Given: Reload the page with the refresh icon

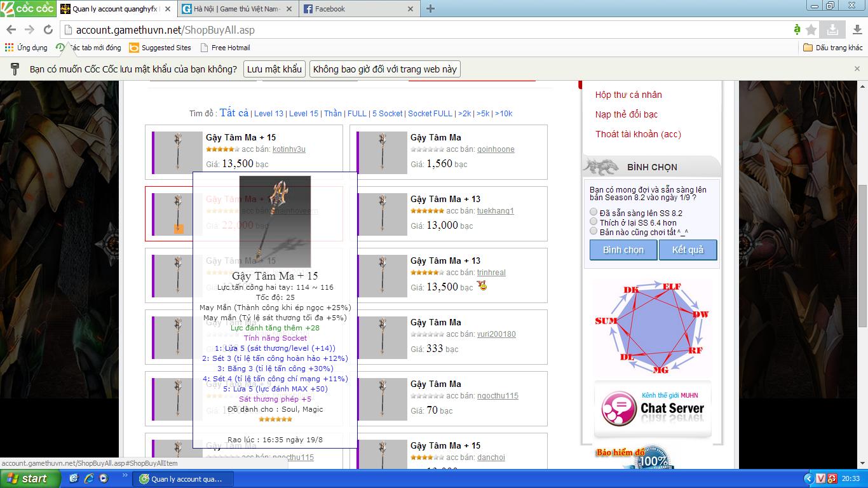Looking at the screenshot, I should pyautogui.click(x=48, y=30).
